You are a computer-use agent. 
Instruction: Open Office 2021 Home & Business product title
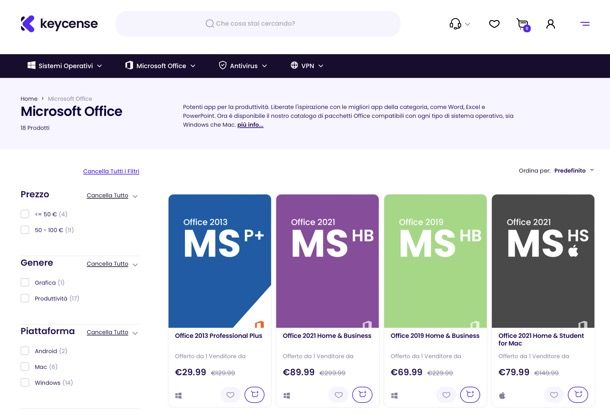coord(327,336)
